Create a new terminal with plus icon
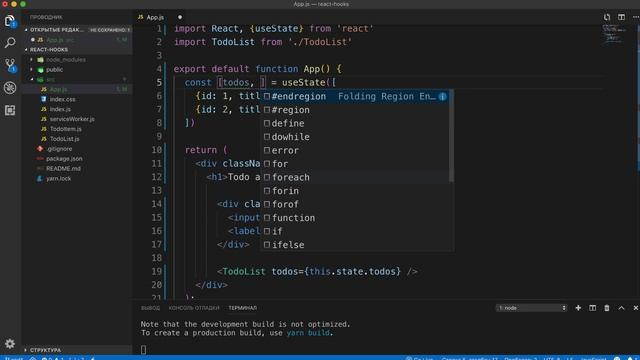 [578, 308]
